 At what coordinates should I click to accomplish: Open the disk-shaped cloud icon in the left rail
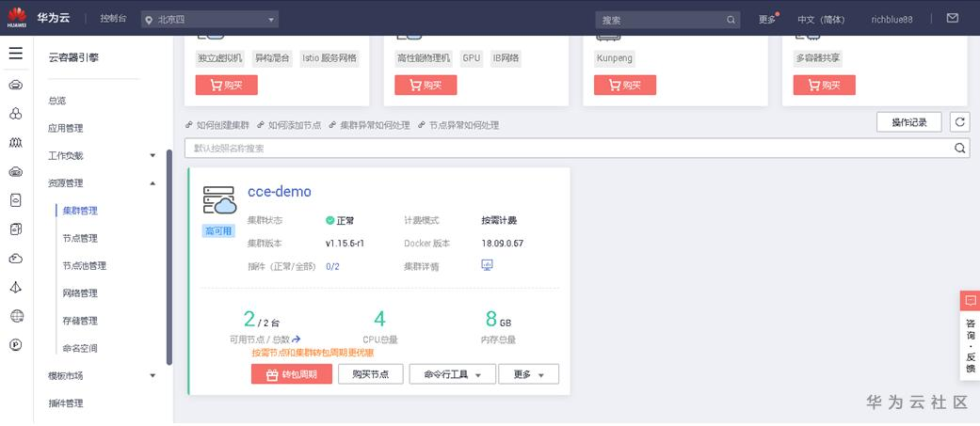(16, 172)
